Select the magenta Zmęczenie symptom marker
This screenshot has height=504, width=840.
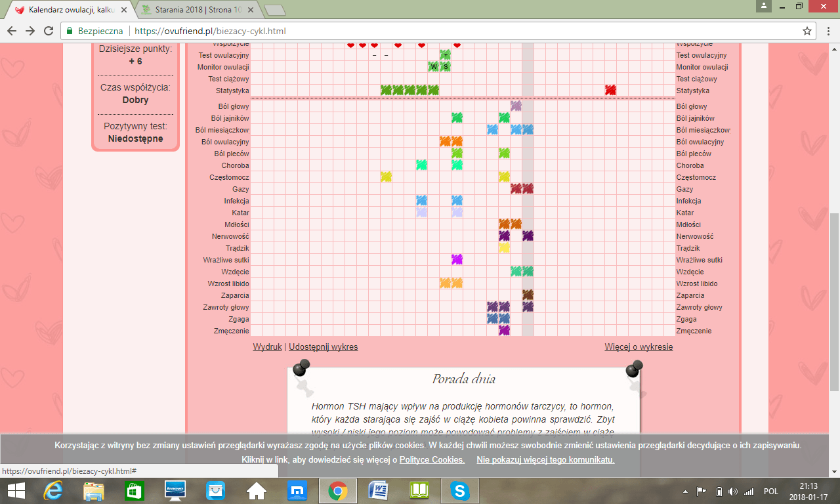pos(504,330)
